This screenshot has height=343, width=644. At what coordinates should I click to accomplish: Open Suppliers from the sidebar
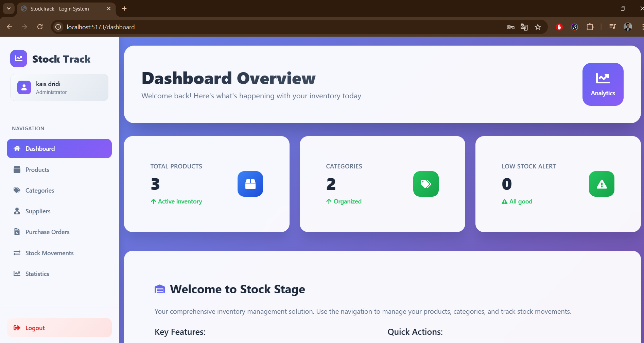pos(59,211)
